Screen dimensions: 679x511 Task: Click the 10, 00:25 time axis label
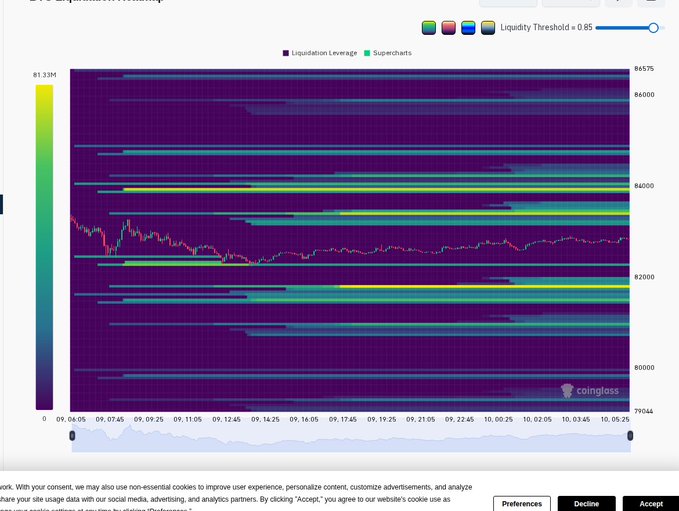(x=498, y=420)
